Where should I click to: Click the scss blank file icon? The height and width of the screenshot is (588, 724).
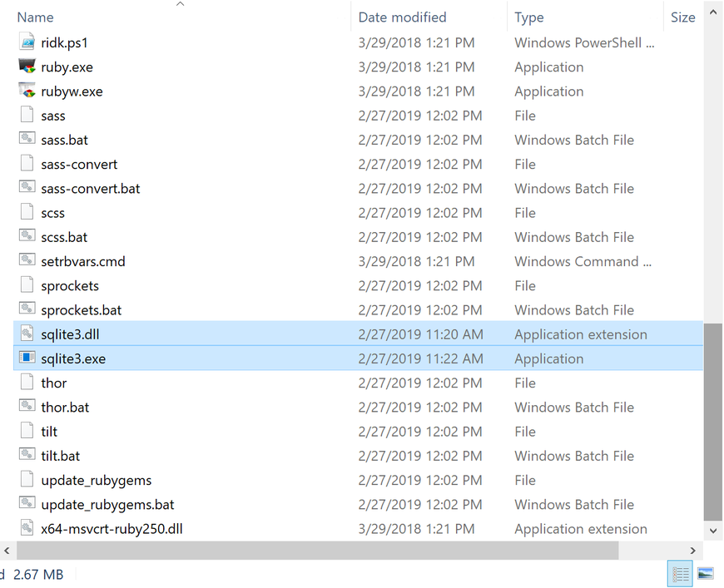click(27, 212)
